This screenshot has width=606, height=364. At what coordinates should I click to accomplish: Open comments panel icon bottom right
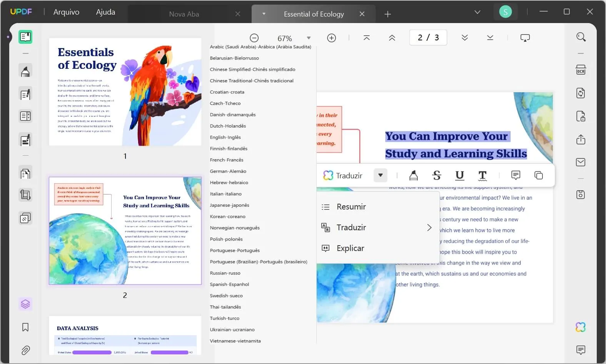coord(581,350)
